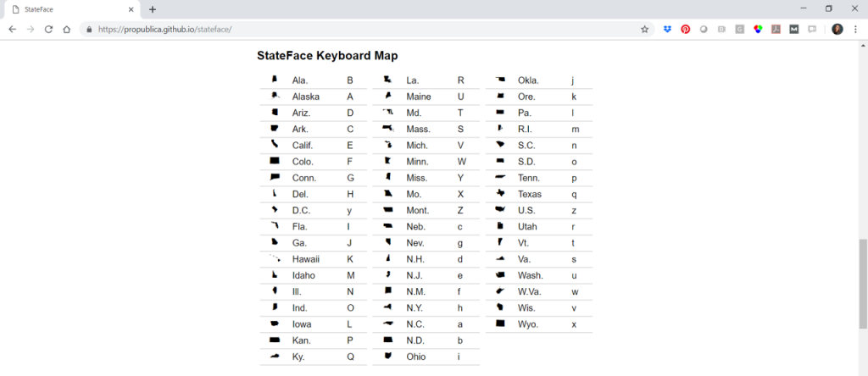Click the 'StateFace Keyboard Map' heading

(x=327, y=56)
